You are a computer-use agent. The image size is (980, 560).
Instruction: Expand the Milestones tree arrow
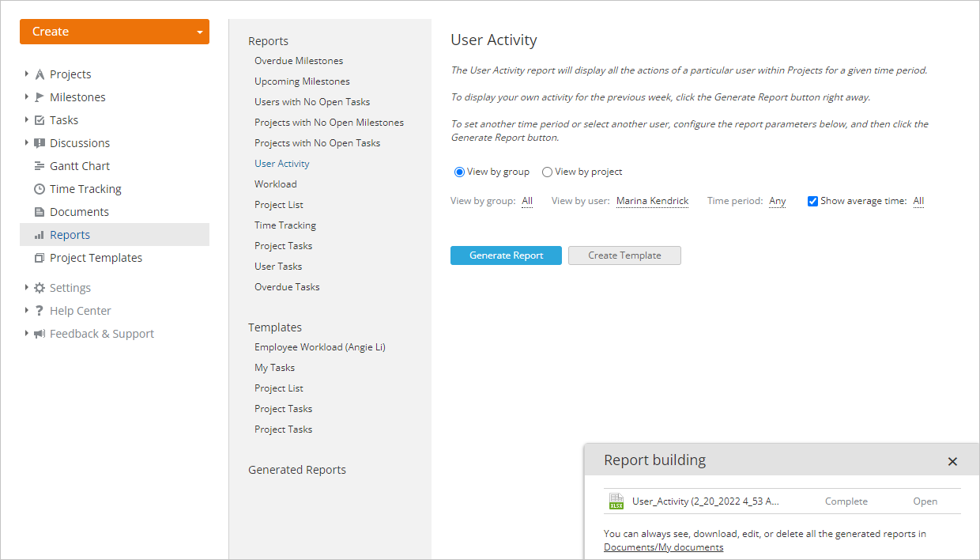(27, 96)
